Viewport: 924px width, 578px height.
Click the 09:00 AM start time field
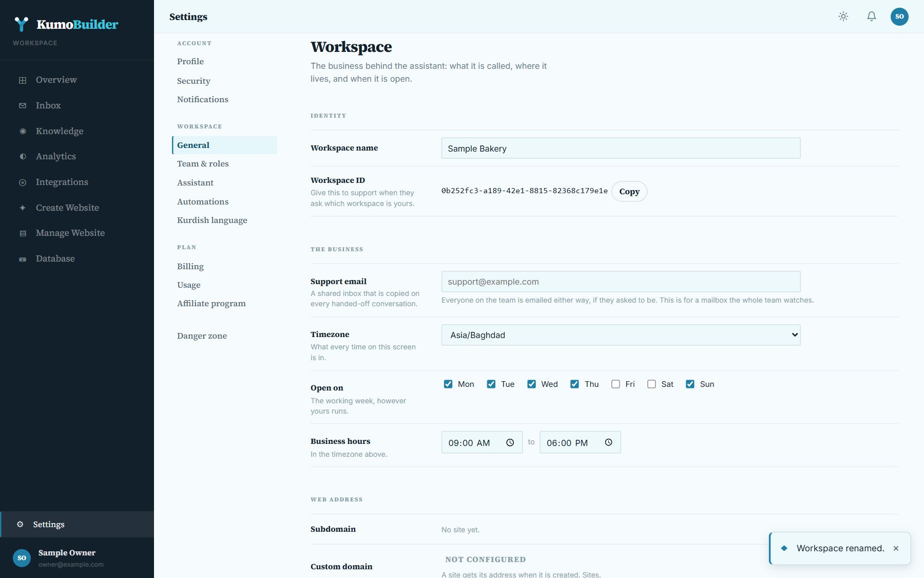coord(482,442)
